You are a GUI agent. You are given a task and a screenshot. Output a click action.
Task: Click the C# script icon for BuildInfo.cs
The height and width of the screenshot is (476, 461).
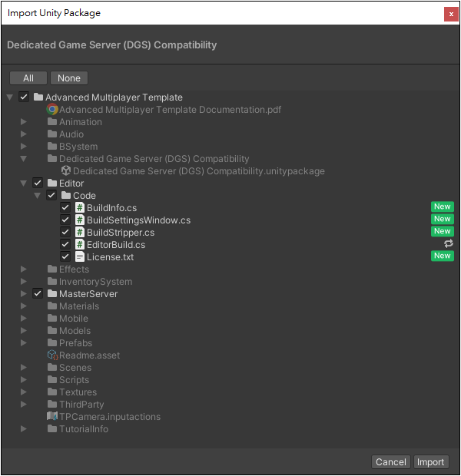(80, 207)
